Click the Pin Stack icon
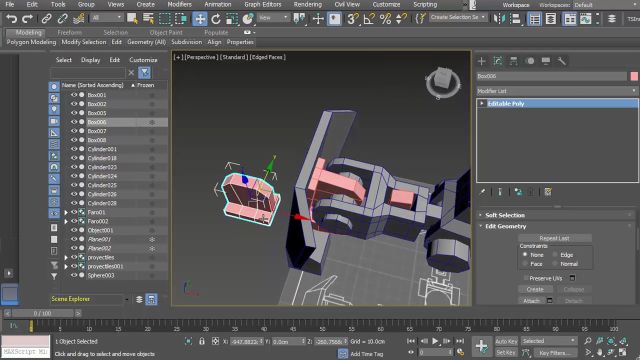Image resolution: width=640 pixels, height=360 pixels. coord(482,192)
